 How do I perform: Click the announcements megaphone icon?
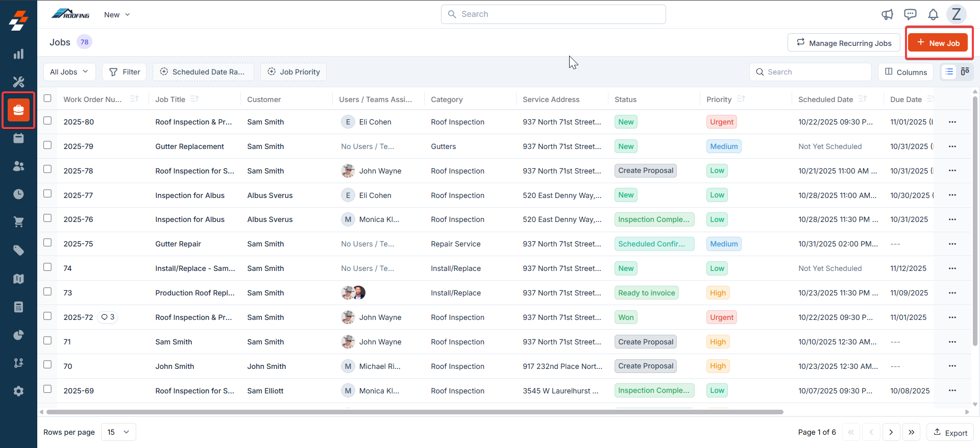888,14
